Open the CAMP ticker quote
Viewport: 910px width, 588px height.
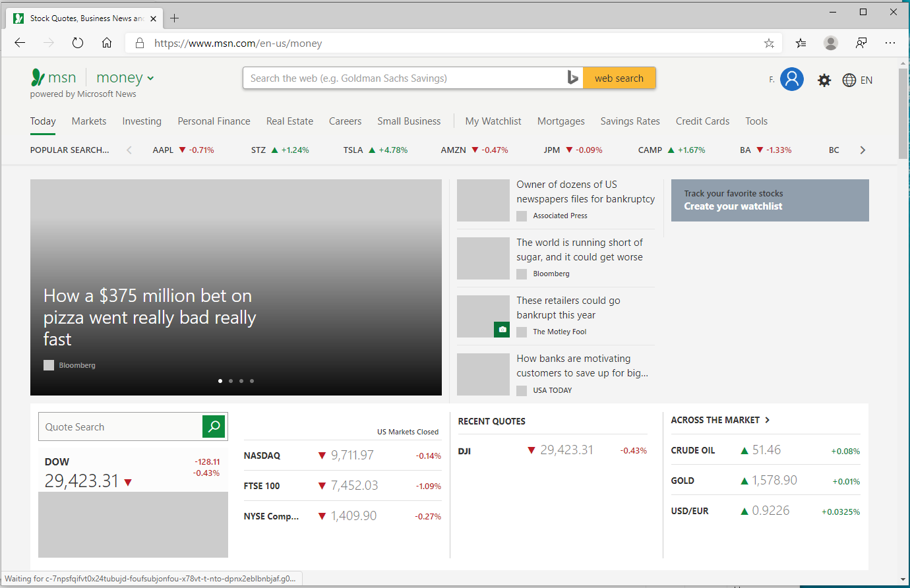coord(671,150)
